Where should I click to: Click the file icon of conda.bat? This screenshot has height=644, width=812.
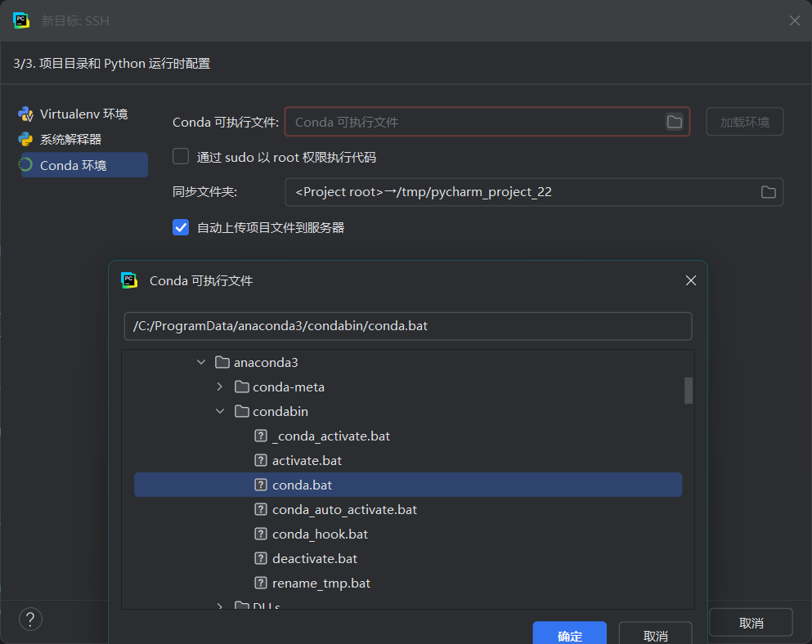(x=261, y=485)
